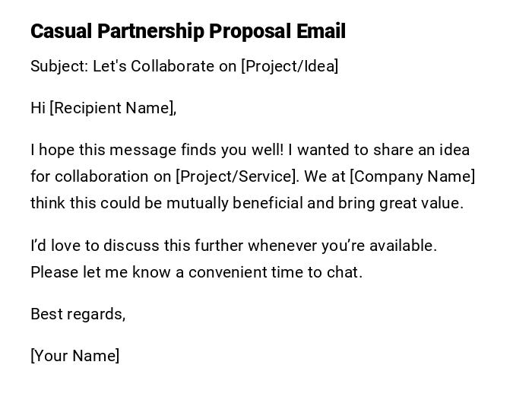
Task: Click the [Project/Idea] placeholder in the subject
Action: [x=290, y=66]
